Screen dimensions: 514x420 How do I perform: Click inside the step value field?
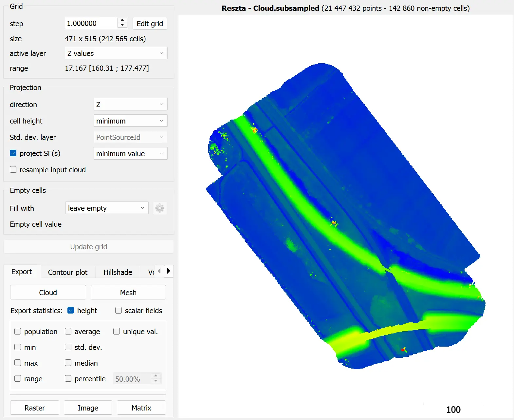pyautogui.click(x=91, y=24)
